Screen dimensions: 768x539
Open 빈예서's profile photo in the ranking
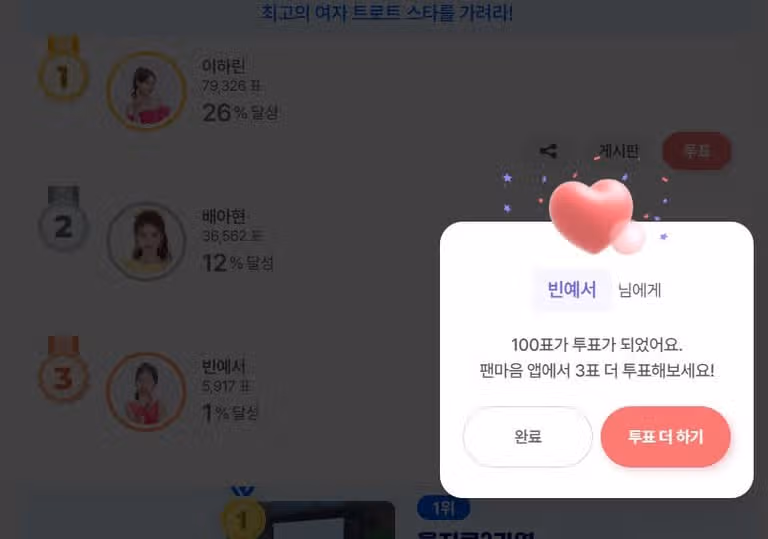point(146,392)
